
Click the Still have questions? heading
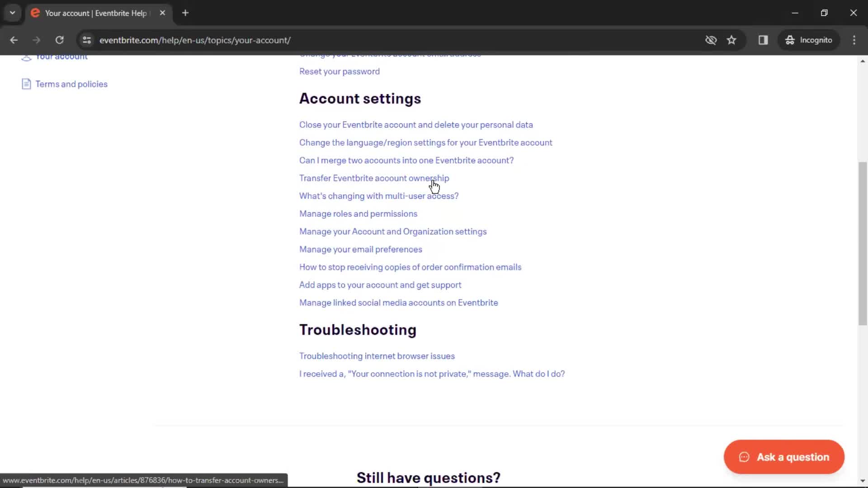click(429, 478)
